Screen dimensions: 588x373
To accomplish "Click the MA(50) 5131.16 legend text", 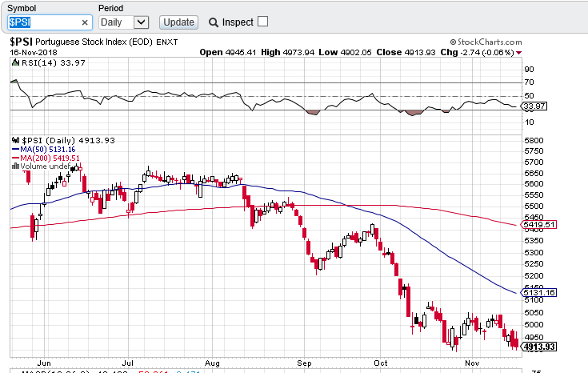I will pos(48,150).
